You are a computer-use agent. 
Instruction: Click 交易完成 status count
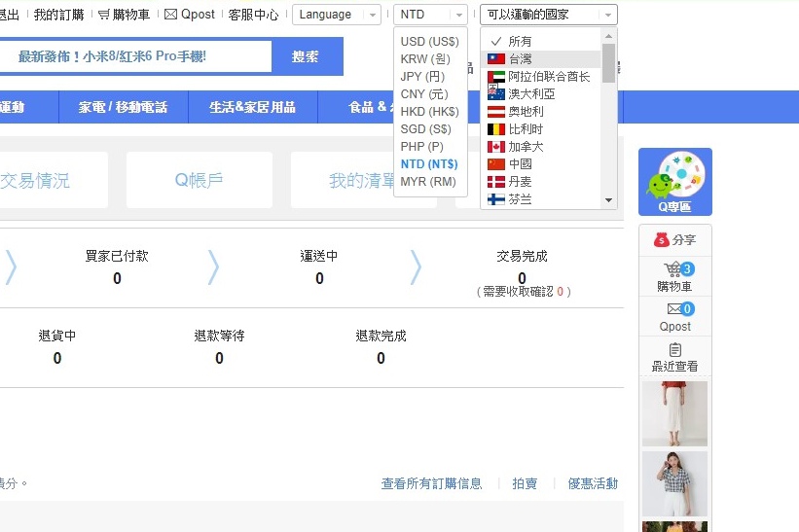[x=522, y=278]
